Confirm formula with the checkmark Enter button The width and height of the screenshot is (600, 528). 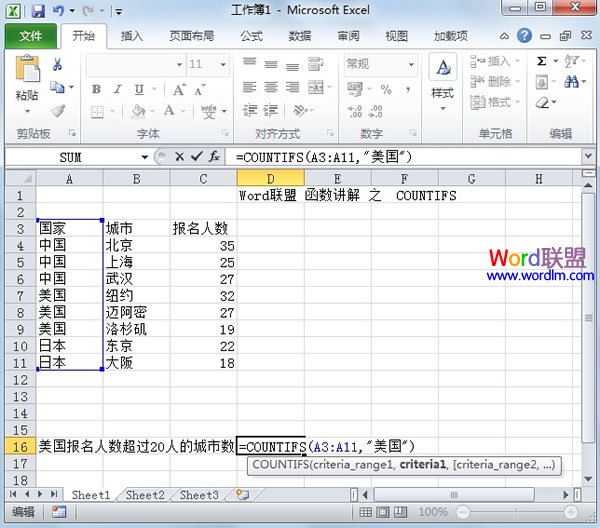click(x=196, y=157)
